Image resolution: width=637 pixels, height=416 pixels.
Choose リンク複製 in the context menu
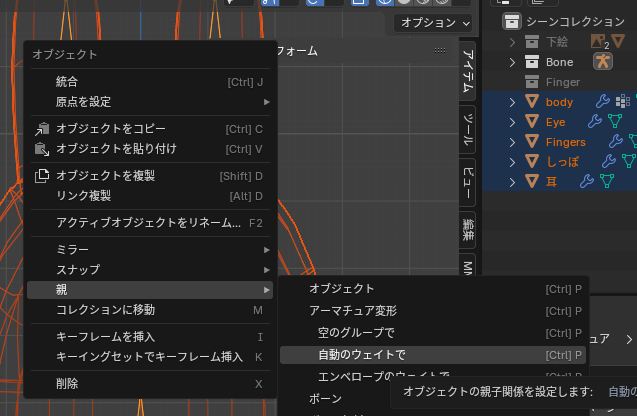150,196
